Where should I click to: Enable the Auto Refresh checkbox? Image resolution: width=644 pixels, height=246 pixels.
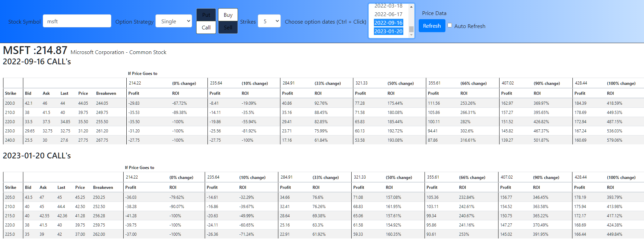pyautogui.click(x=450, y=25)
